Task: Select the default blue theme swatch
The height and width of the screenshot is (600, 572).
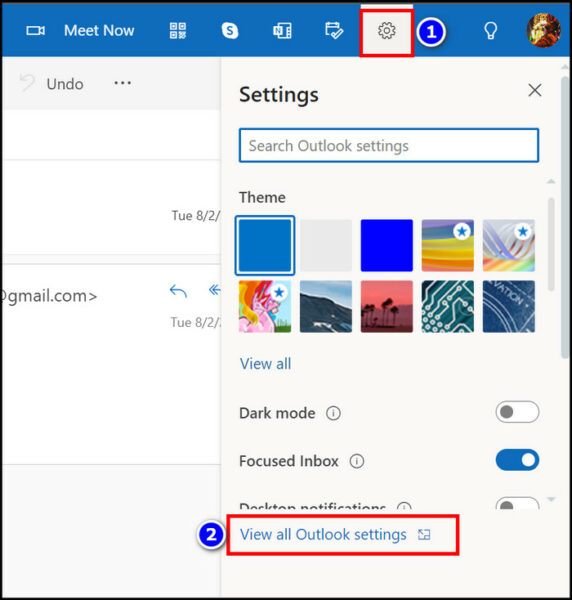Action: (x=265, y=245)
